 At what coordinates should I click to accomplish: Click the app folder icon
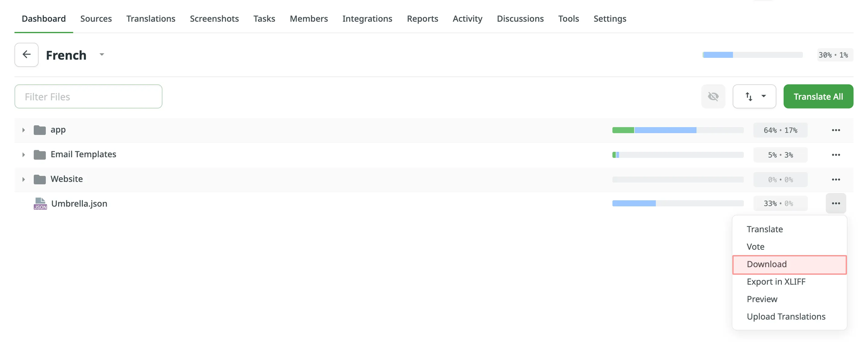[x=39, y=130]
